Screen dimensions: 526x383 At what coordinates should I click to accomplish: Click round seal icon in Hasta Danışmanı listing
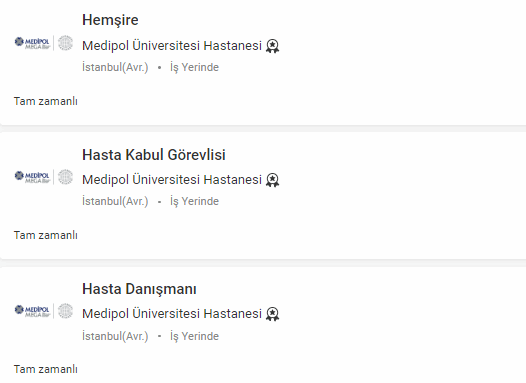pos(65,311)
